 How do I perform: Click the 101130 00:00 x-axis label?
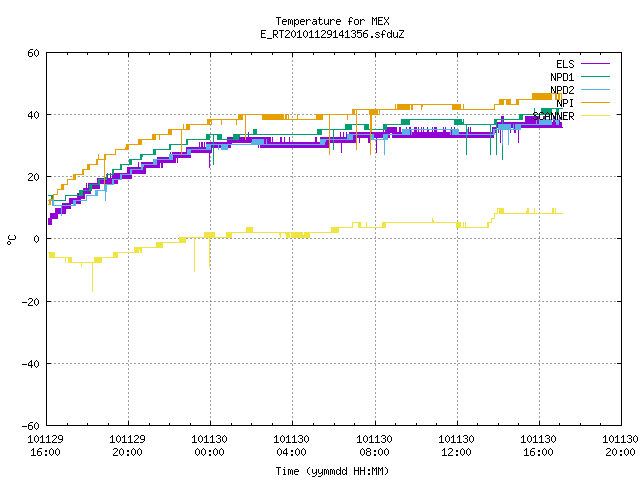point(209,446)
